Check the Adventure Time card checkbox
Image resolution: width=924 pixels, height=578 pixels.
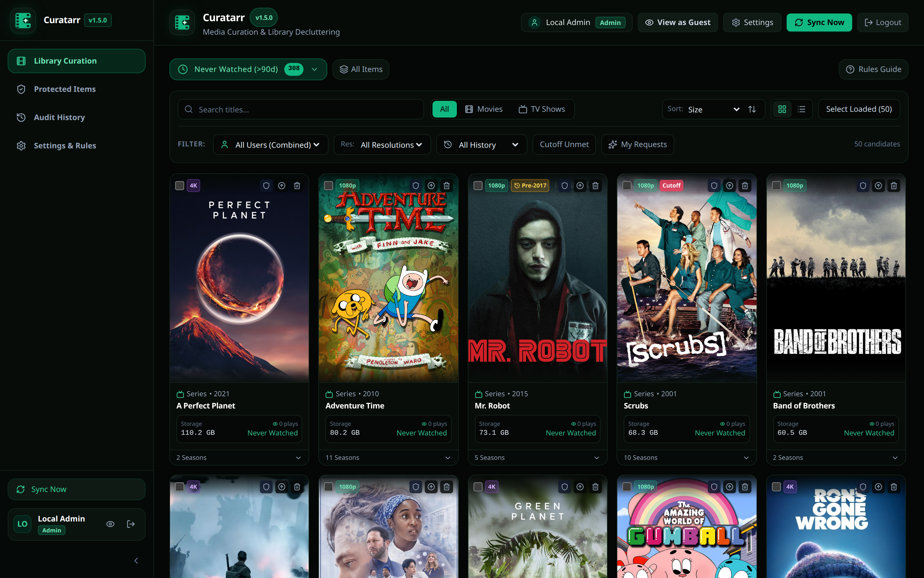click(328, 185)
